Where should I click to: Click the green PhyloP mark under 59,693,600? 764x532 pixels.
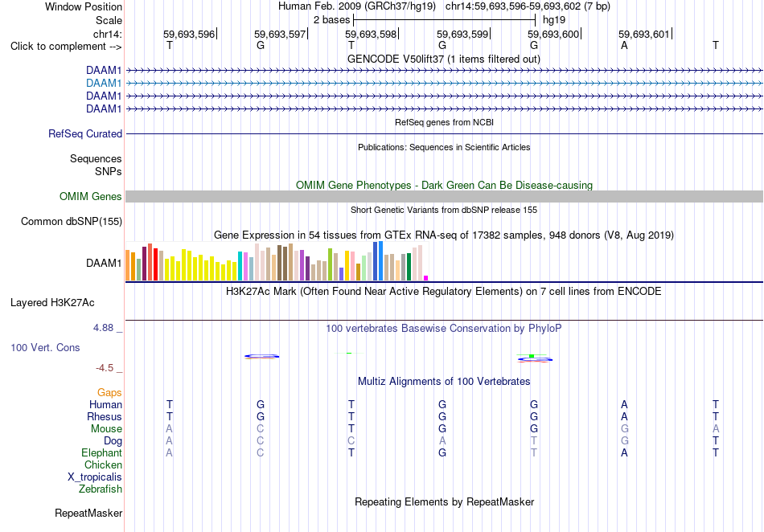coord(532,356)
